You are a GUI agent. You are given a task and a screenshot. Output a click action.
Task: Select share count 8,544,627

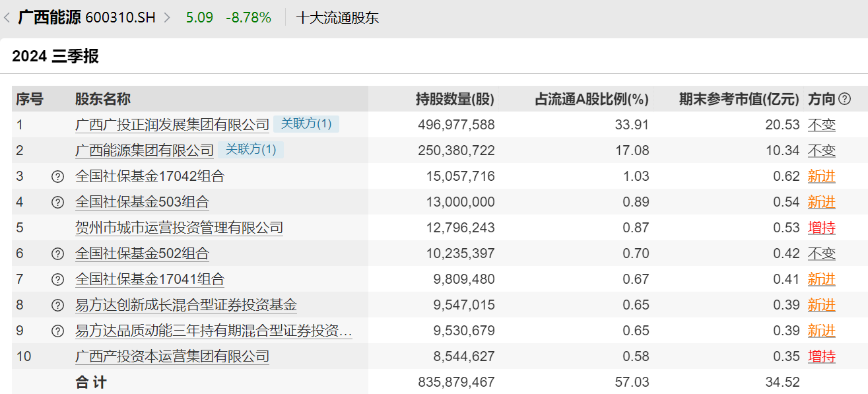coord(464,356)
